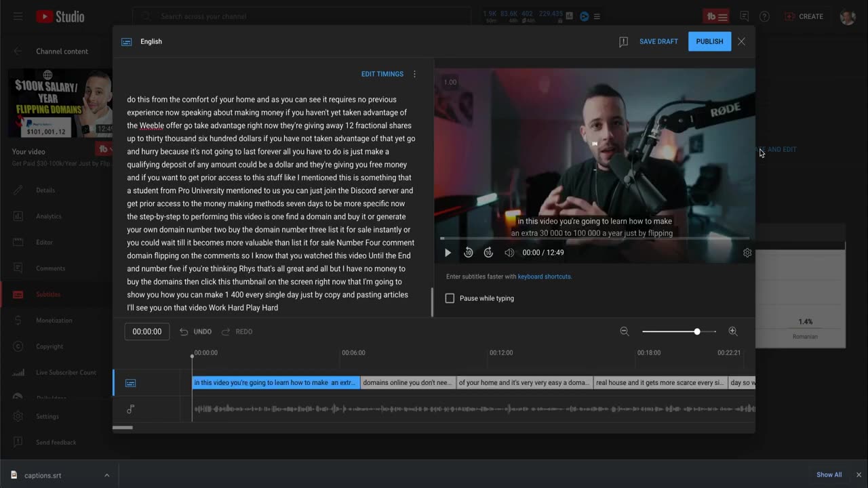This screenshot has height=488, width=868.
Task: Open the video thumbnail in the sidebar
Action: pos(60,103)
